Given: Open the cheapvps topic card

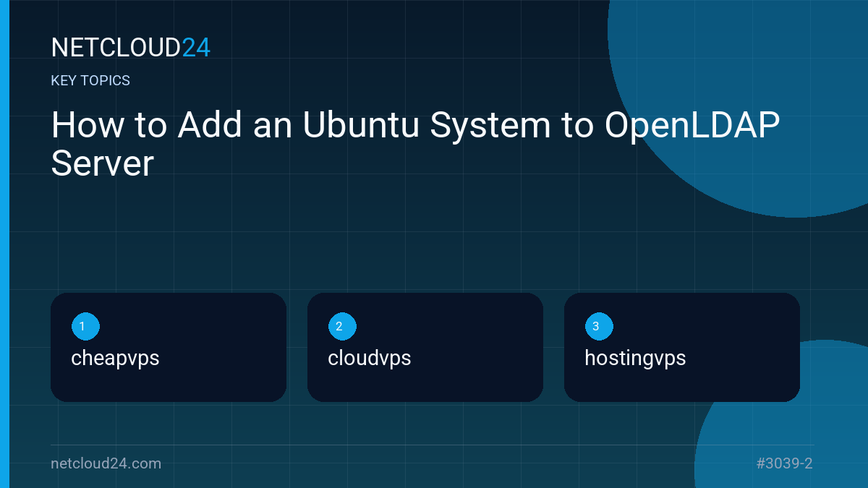Looking at the screenshot, I should coord(169,347).
